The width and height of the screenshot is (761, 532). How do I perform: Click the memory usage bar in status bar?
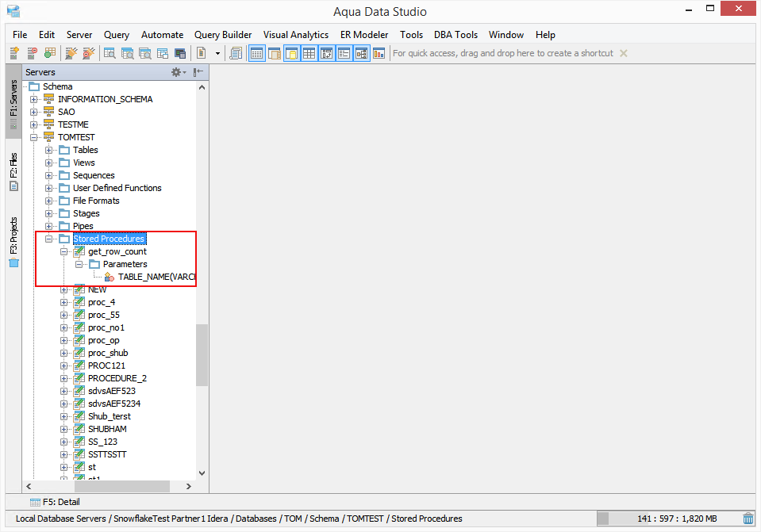pos(667,519)
